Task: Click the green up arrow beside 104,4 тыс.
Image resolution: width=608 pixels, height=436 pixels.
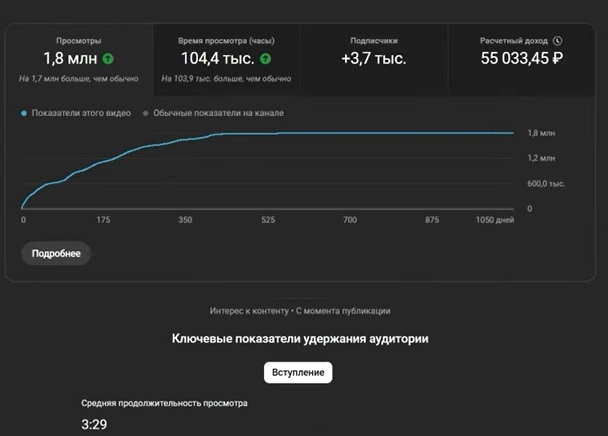Action: [x=265, y=59]
